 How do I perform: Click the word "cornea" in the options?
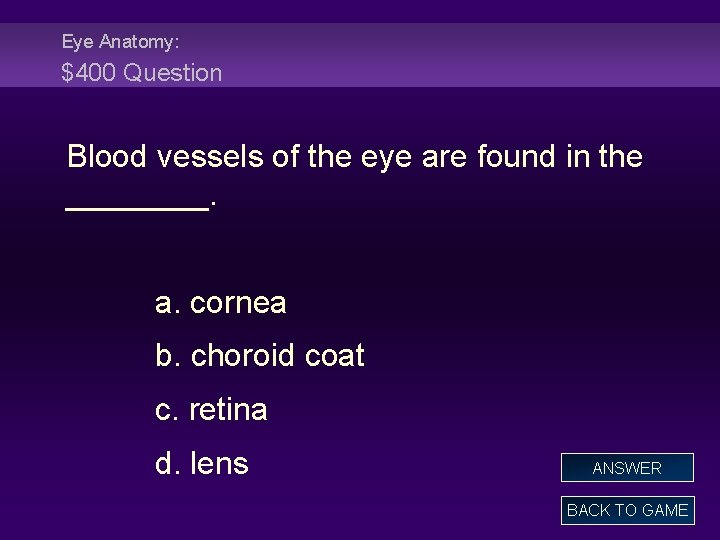point(238,303)
